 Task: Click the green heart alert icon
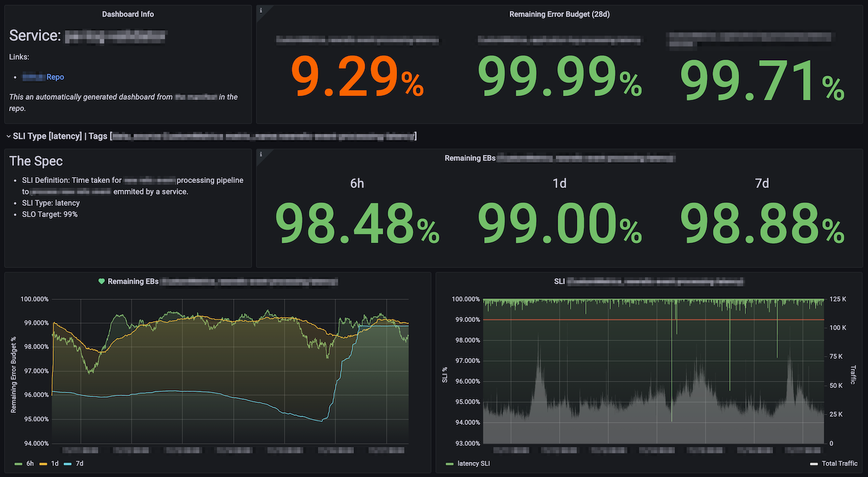tap(101, 281)
